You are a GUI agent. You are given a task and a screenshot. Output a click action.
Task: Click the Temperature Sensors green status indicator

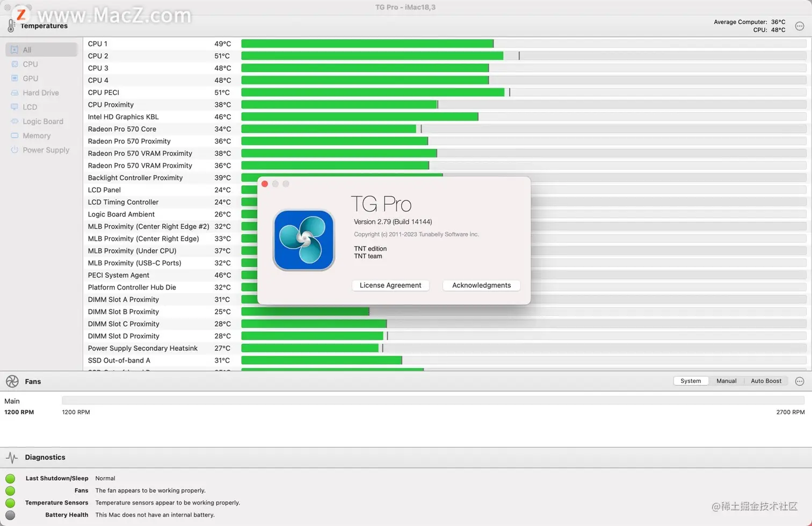(10, 503)
